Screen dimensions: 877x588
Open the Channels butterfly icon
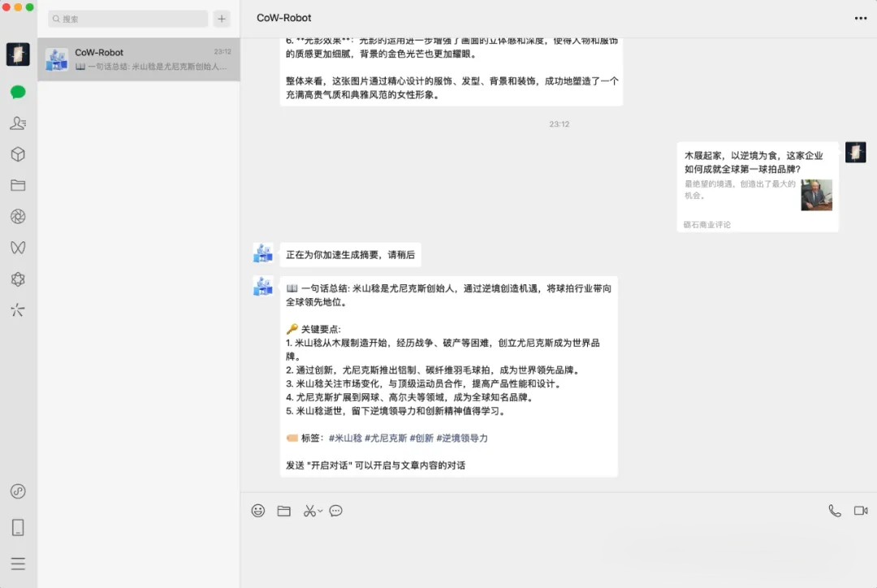tap(18, 248)
